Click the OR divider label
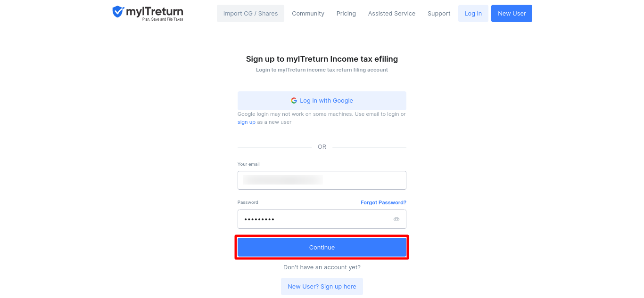Image resolution: width=644 pixels, height=298 pixels. (x=322, y=146)
